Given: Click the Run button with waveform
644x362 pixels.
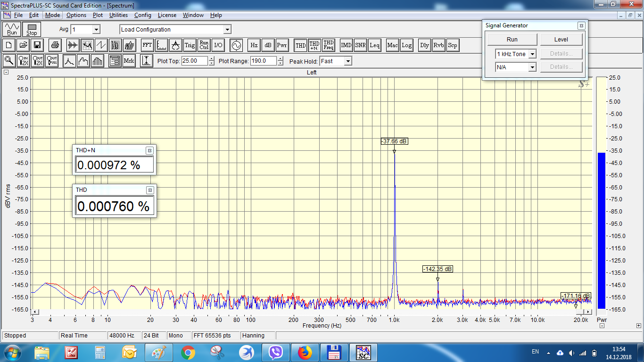Looking at the screenshot, I should [x=12, y=29].
